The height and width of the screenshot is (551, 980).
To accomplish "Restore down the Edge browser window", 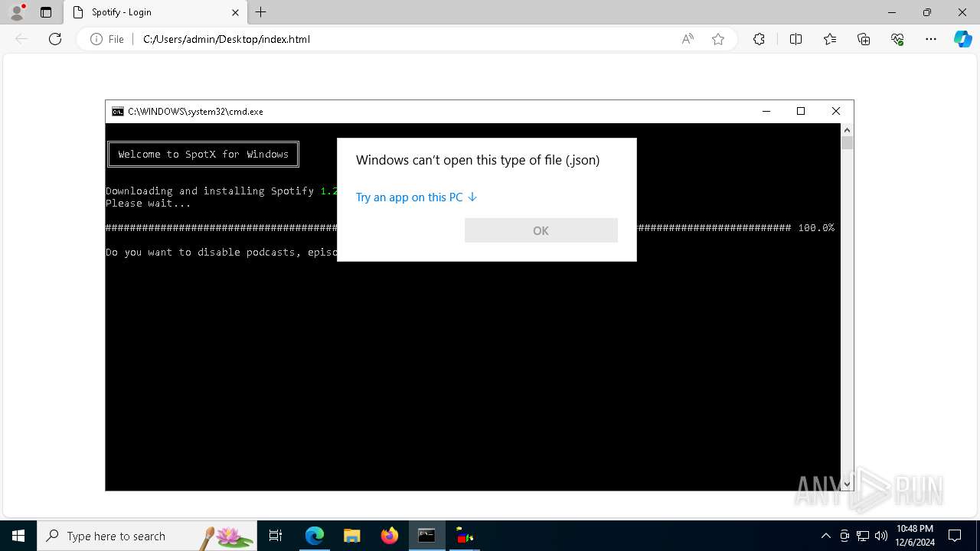I will click(x=927, y=12).
